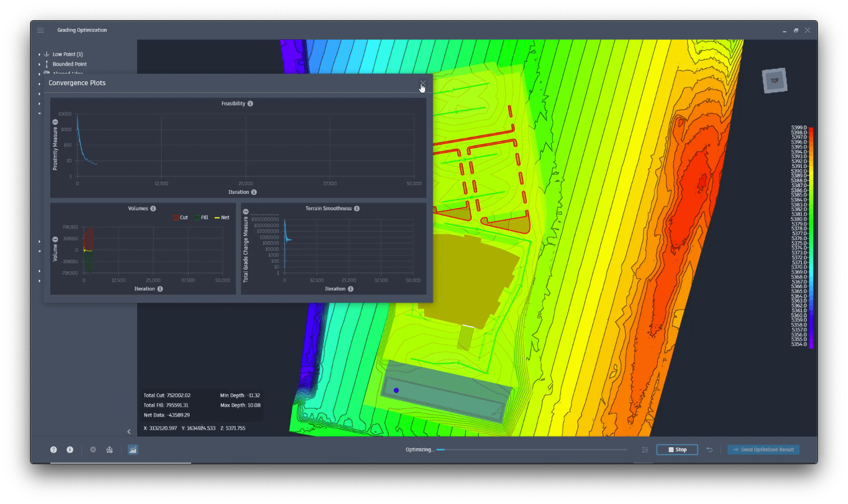Show info for the Volumes plot

pos(153,209)
